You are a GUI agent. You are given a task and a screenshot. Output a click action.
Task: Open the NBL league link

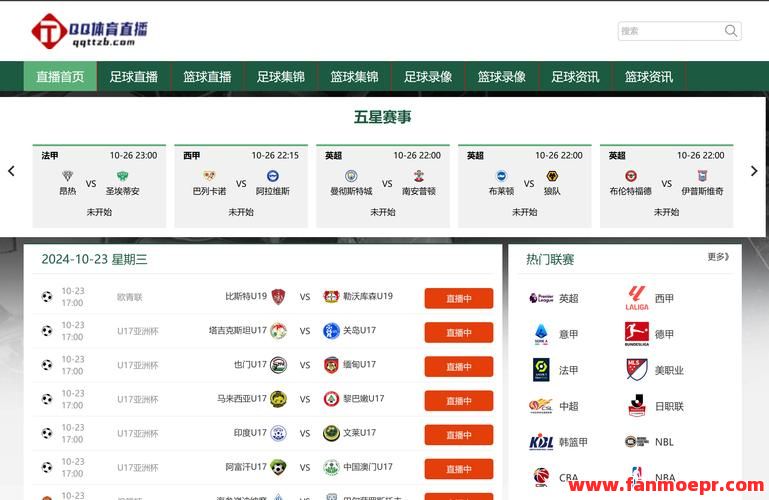pos(650,442)
